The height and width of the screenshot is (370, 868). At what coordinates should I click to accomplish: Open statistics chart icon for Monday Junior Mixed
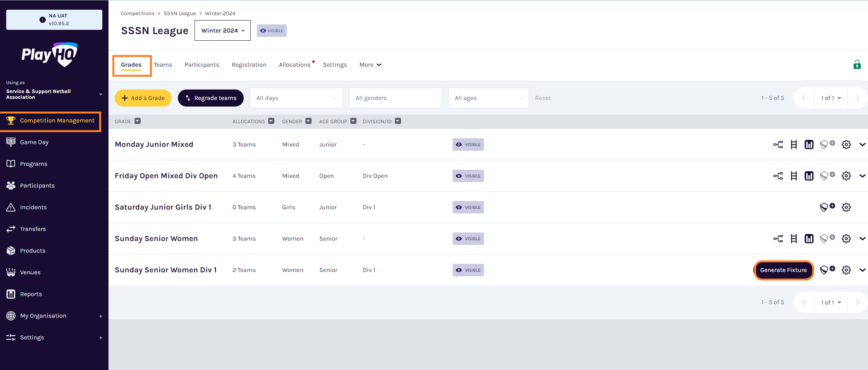(x=809, y=145)
